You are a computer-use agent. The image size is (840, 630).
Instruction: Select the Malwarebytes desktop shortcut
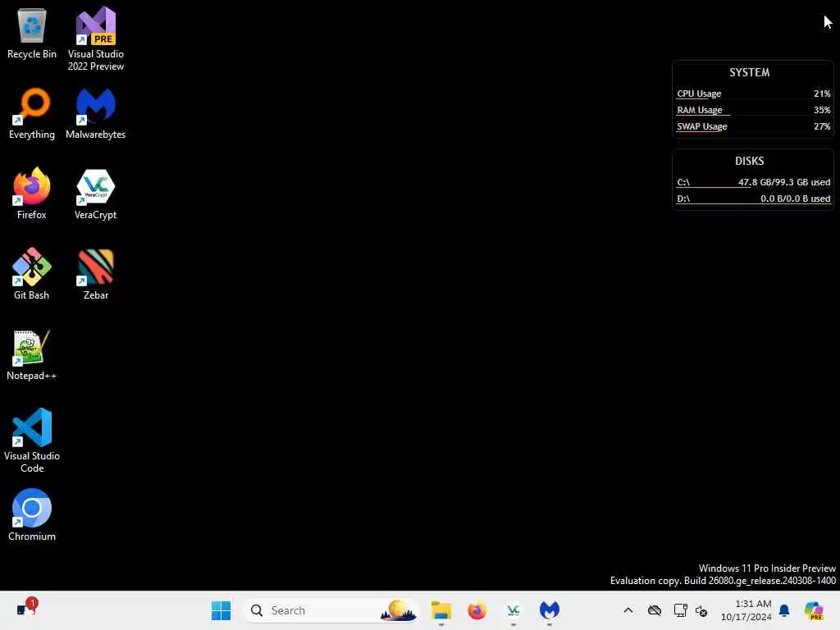click(96, 113)
